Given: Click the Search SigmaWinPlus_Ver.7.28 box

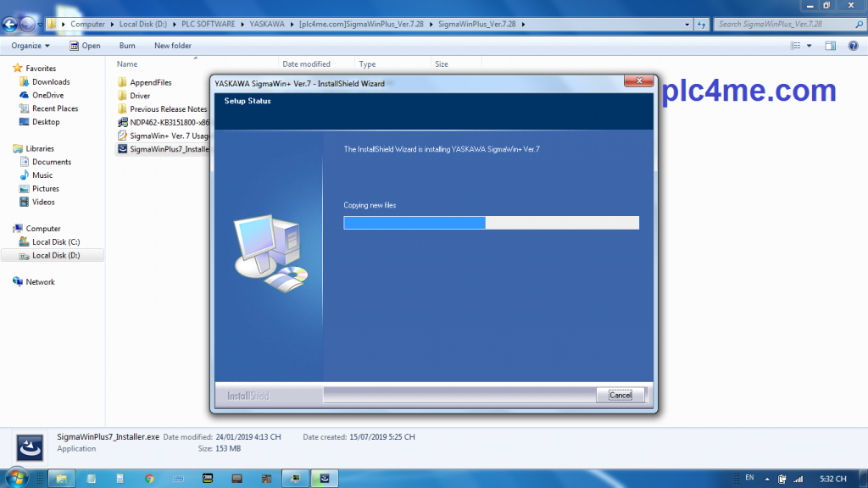Looking at the screenshot, I should [x=789, y=25].
